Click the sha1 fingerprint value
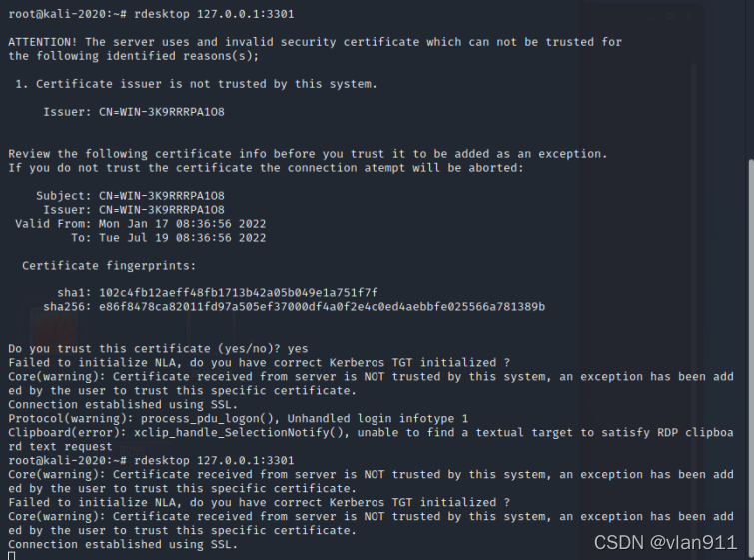This screenshot has height=560, width=754. coord(238,292)
